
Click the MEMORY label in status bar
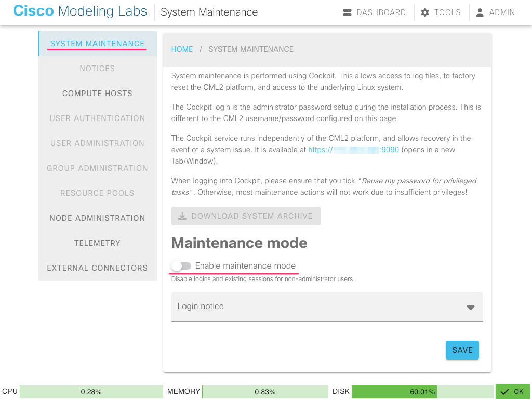pyautogui.click(x=183, y=392)
